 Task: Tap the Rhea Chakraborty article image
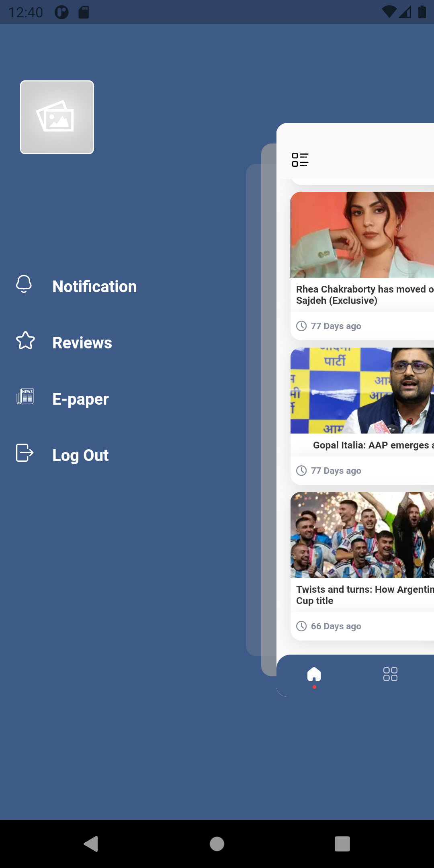tap(362, 234)
